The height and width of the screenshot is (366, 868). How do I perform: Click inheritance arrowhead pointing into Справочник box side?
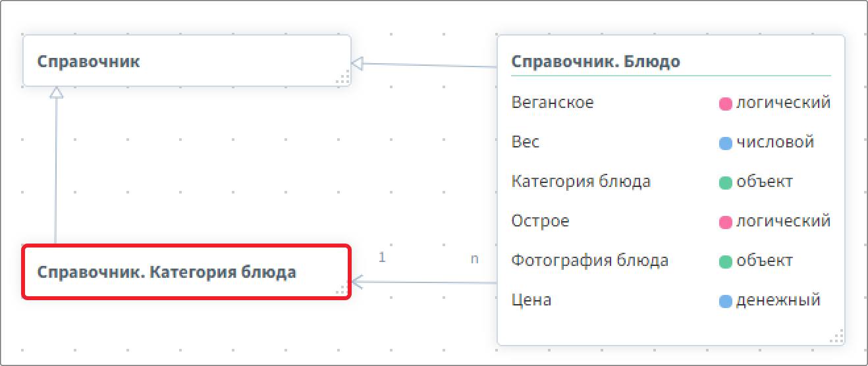pos(358,63)
